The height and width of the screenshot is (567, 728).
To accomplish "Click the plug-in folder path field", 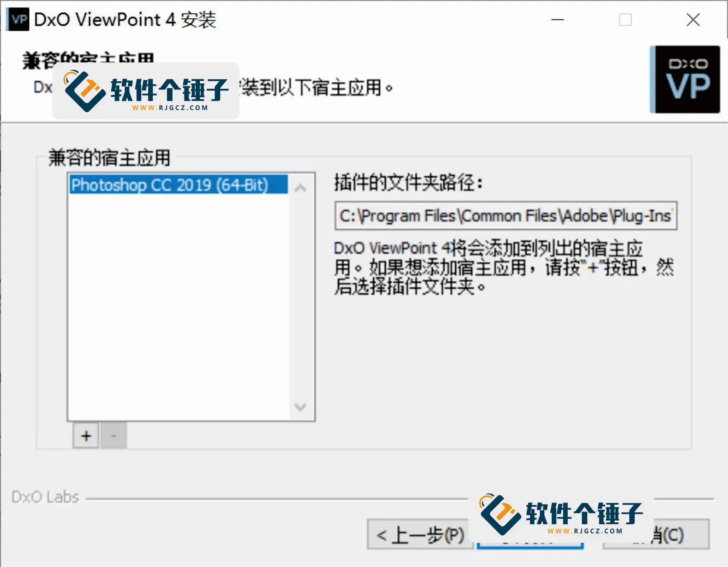I will click(506, 216).
